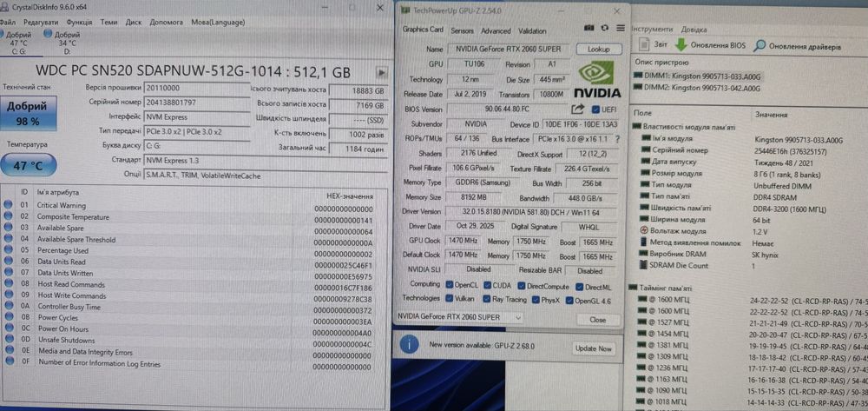Screen dimensions: 868x411
Task: Collapse the Властивості модуля пам'яті group
Action: pos(636,127)
